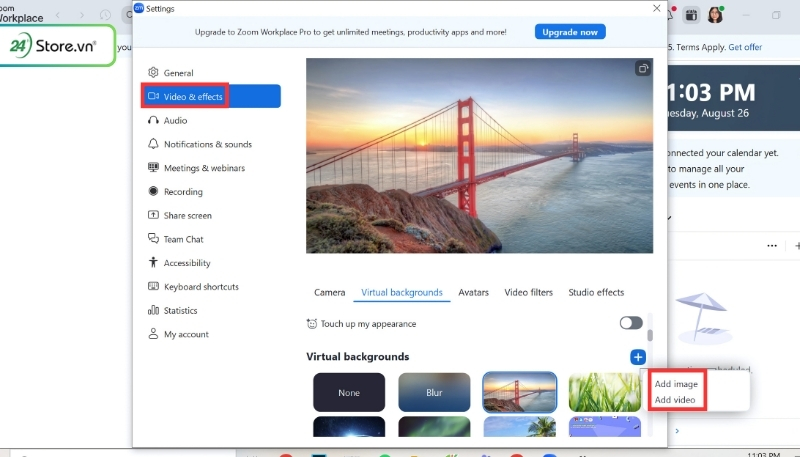This screenshot has height=457, width=800.
Task: Switch to the Camera tab
Action: pos(329,293)
